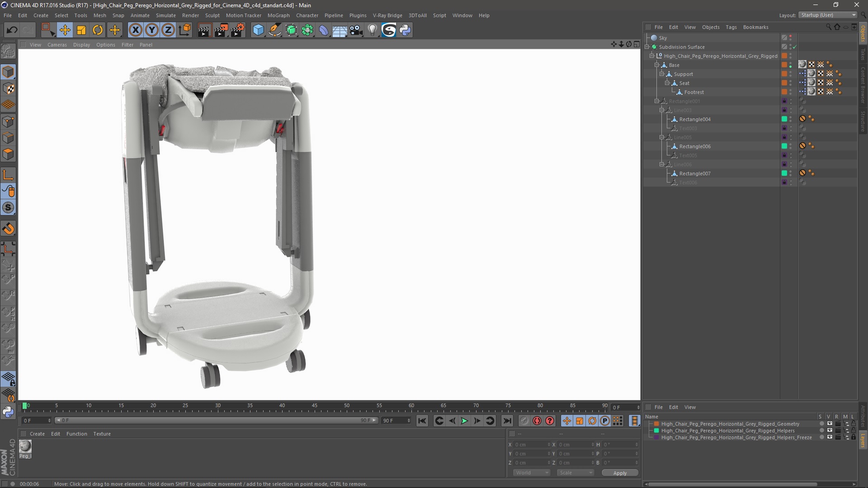Select the Move tool

(65, 30)
